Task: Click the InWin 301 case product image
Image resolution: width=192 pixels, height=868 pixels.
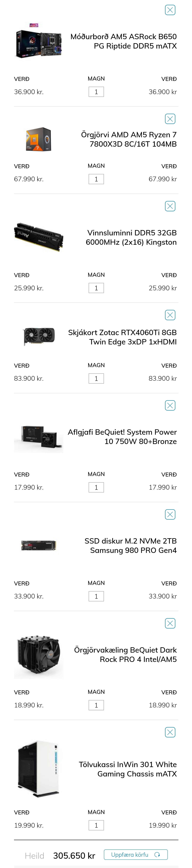Action: point(38,769)
